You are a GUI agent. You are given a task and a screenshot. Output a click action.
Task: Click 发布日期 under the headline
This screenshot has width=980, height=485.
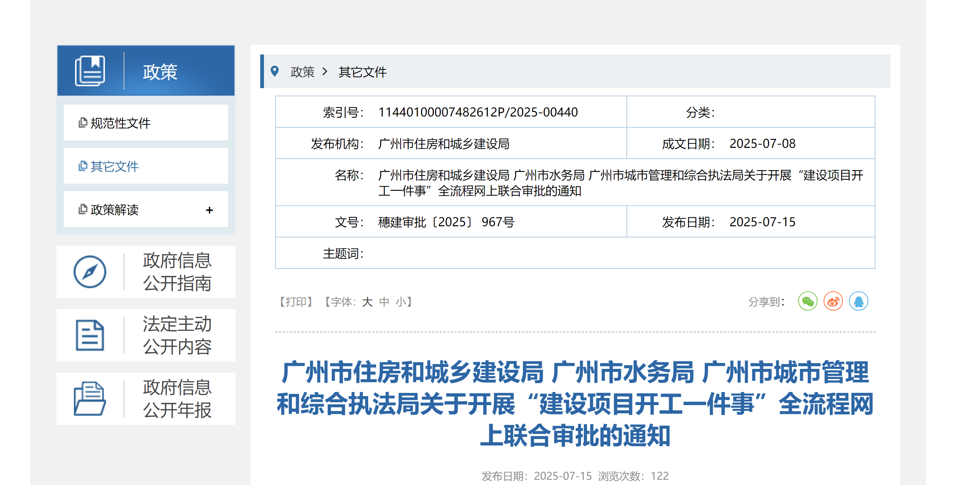pyautogui.click(x=536, y=476)
